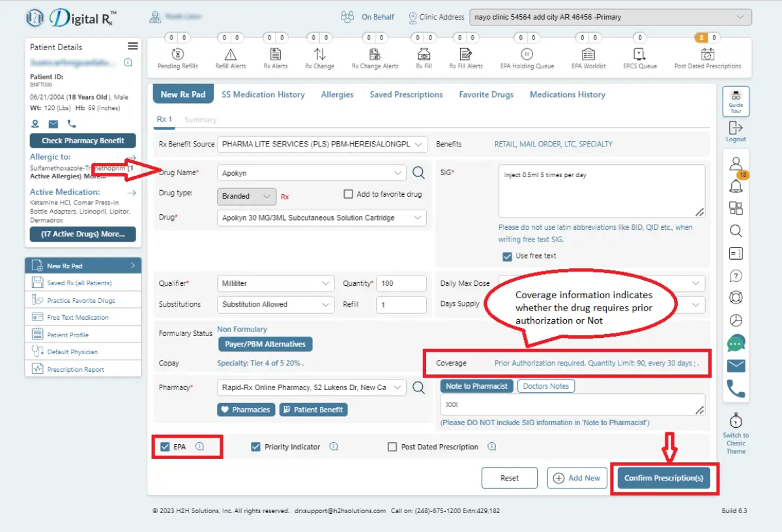Switch to Medications History tab
This screenshot has height=532, width=782.
[x=568, y=94]
